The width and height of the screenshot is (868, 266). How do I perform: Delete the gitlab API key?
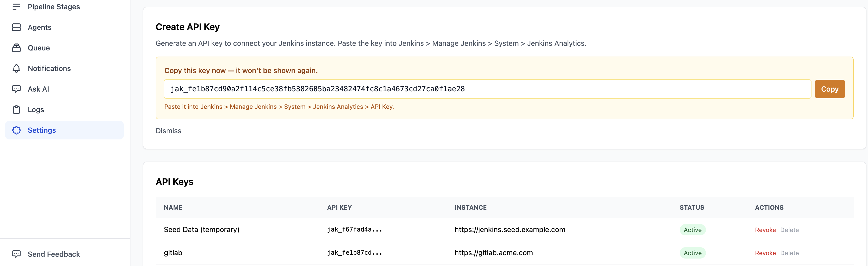coord(790,253)
